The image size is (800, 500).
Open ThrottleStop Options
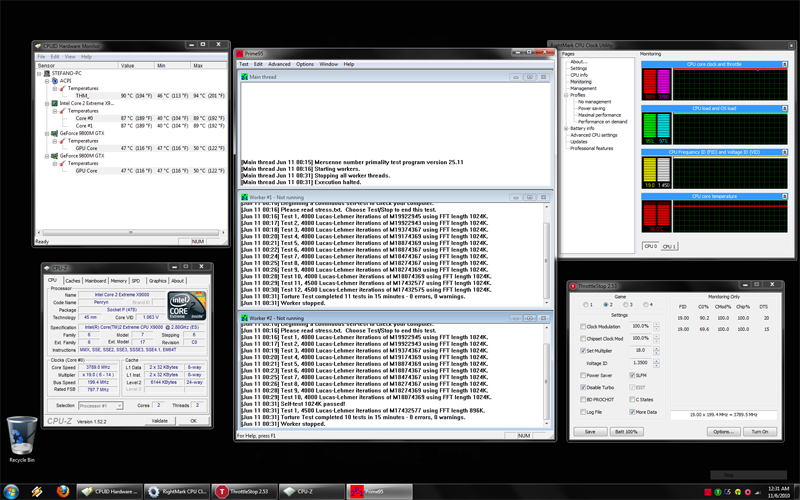coord(723,432)
